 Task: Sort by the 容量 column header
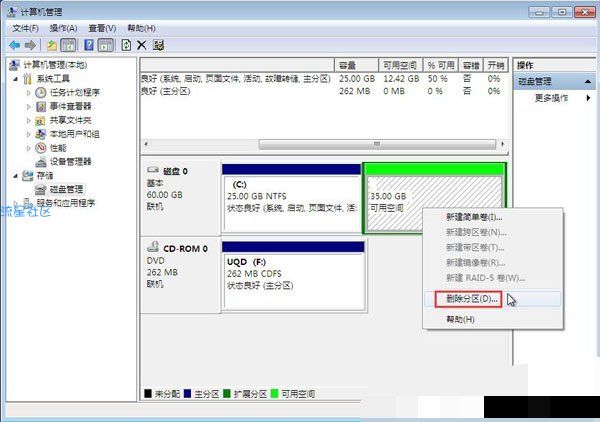click(x=356, y=65)
